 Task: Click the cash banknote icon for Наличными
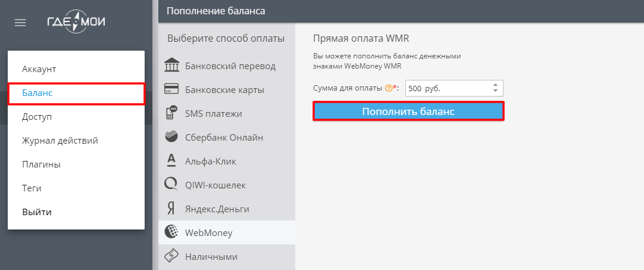pyautogui.click(x=171, y=256)
